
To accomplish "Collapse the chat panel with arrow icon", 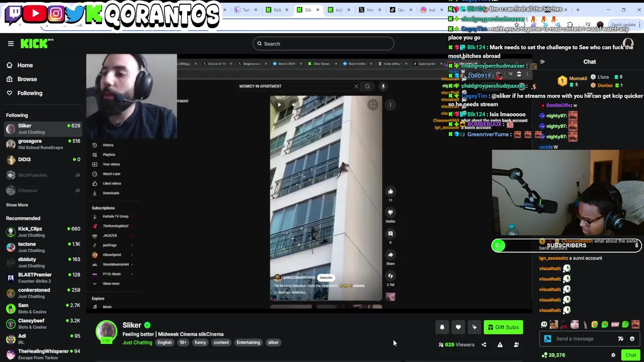I will tap(542, 62).
